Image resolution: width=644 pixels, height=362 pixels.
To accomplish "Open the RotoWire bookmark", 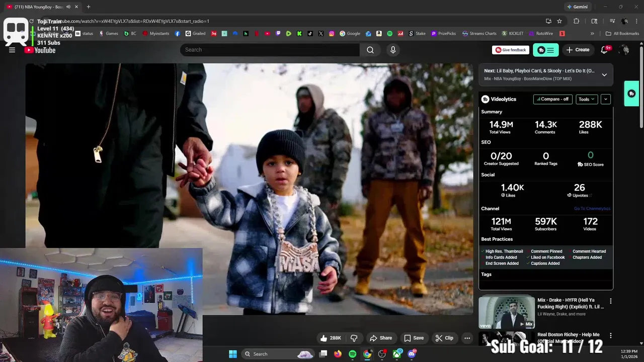I will [540, 34].
